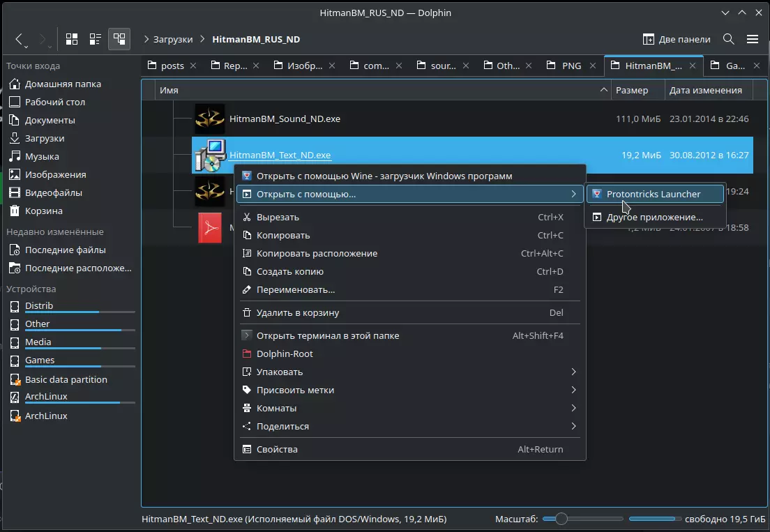Go back using the back arrow
This screenshot has height=532, width=770.
[19, 39]
